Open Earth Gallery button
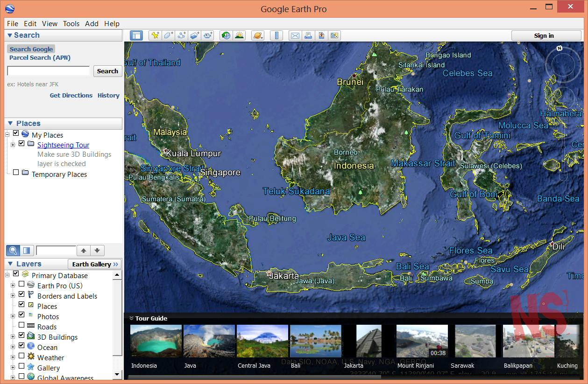Viewport: 588px width, 384px height. pos(95,264)
